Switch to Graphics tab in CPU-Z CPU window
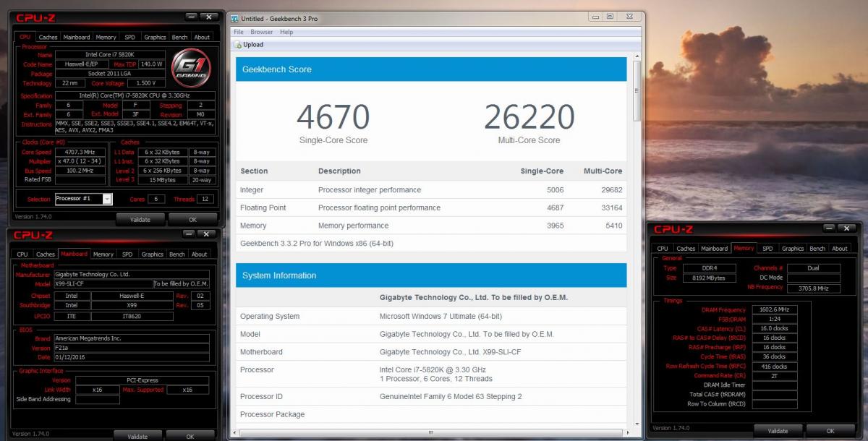This screenshot has width=868, height=441. pos(155,37)
